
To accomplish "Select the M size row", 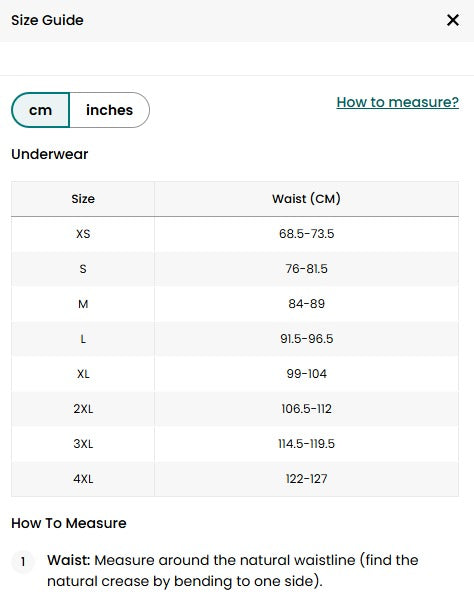I will click(x=235, y=304).
